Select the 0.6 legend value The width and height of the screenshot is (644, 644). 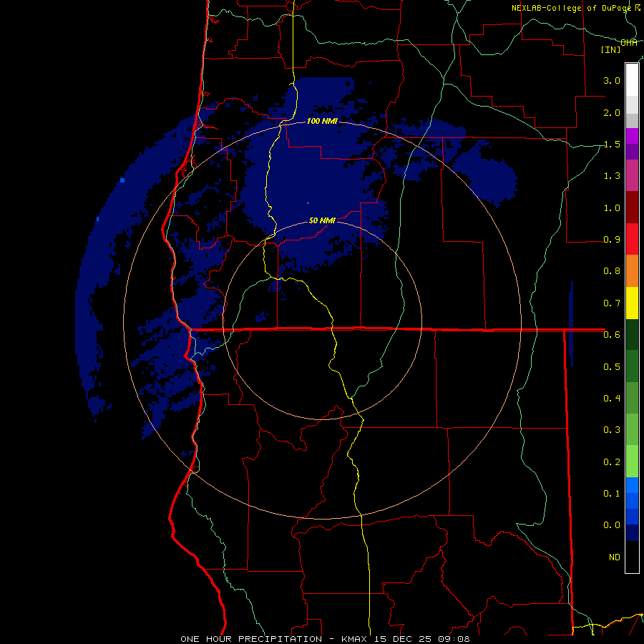612,335
